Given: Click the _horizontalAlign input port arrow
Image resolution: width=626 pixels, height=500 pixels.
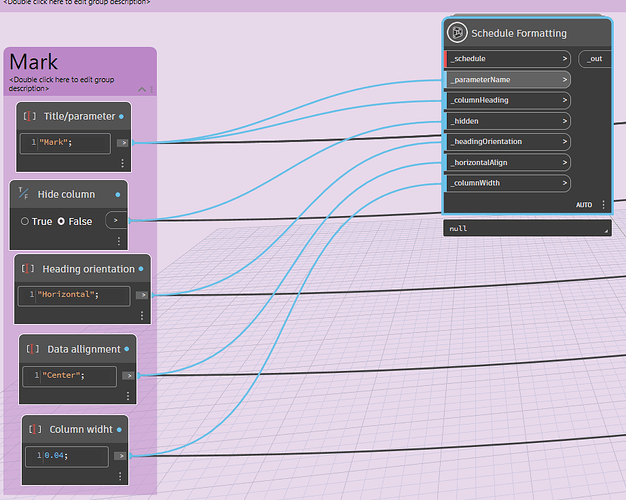Looking at the screenshot, I should (x=565, y=163).
